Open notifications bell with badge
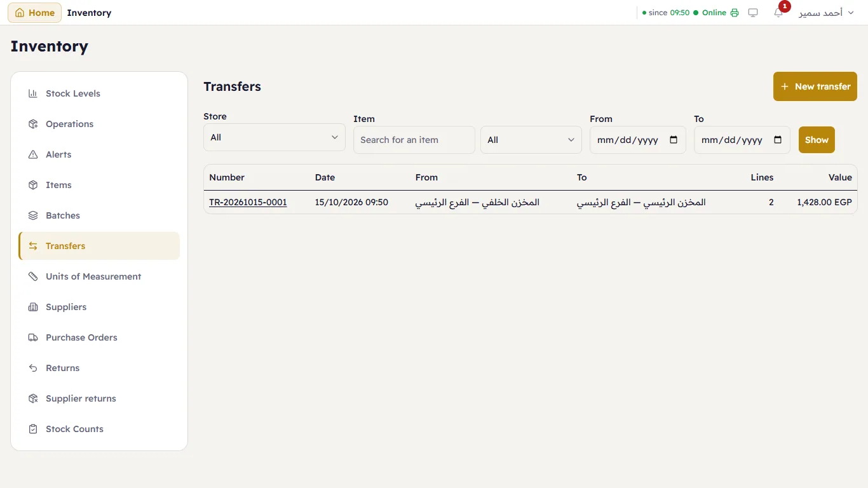868x488 pixels. (779, 11)
